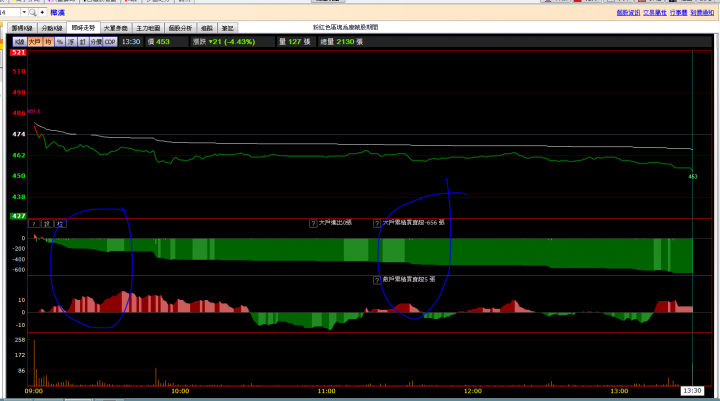720x401 pixels.
Task: Click the 427 lower-limit price label
Action: [x=18, y=216]
